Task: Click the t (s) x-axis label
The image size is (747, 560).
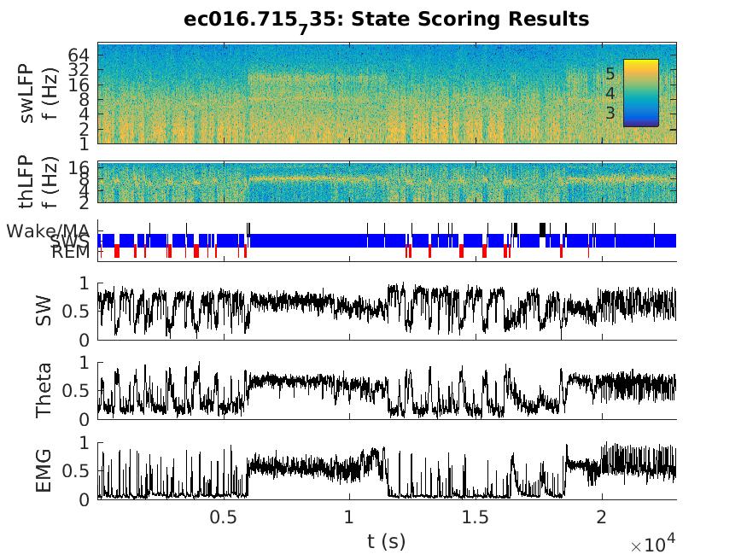Action: [x=386, y=540]
